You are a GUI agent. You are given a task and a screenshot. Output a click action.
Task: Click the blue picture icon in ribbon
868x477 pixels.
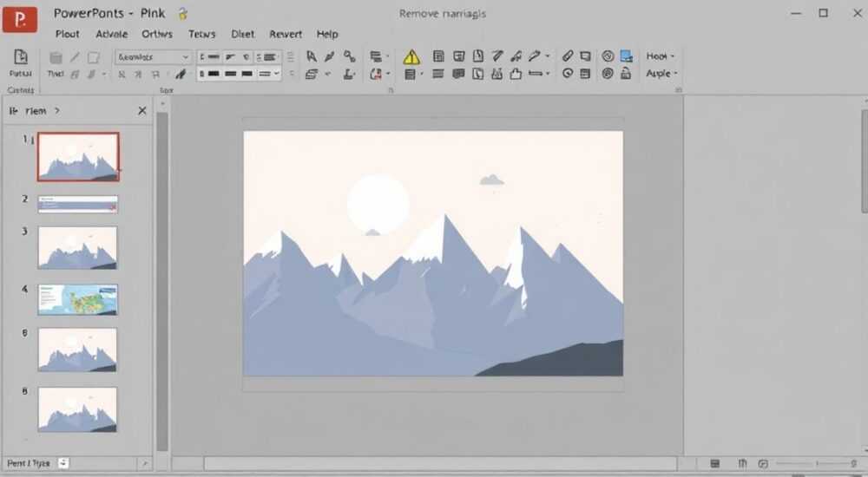pyautogui.click(x=626, y=56)
